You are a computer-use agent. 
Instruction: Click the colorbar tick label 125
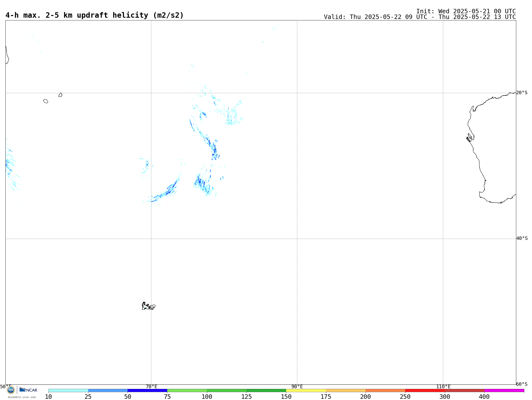(x=247, y=397)
